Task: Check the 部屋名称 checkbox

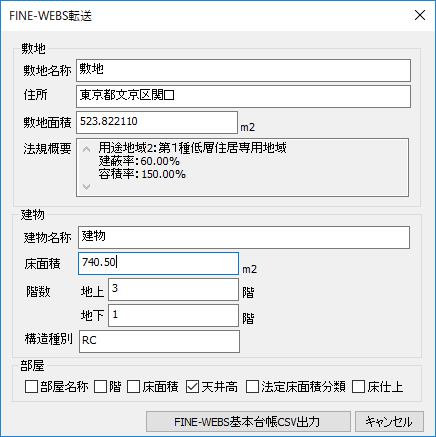Action: tap(31, 387)
